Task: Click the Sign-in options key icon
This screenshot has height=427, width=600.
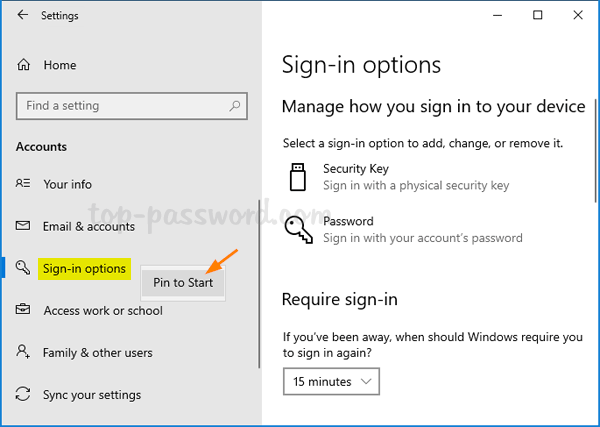Action: pyautogui.click(x=24, y=268)
